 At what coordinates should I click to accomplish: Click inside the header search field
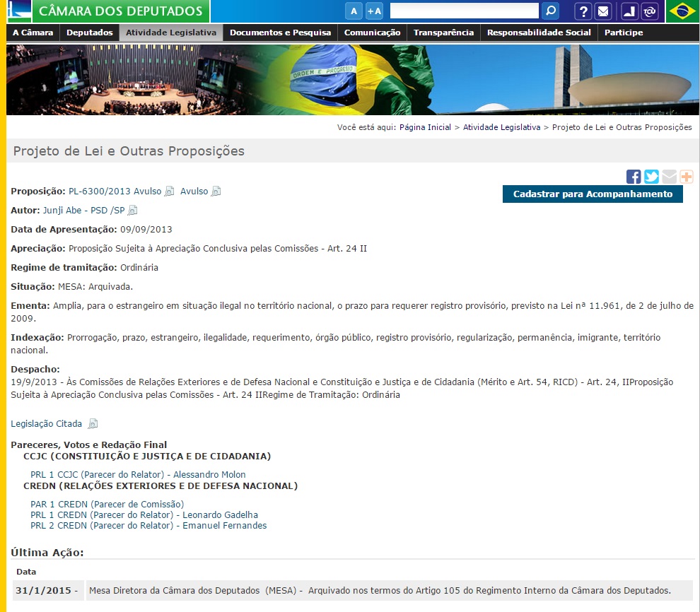pos(464,11)
